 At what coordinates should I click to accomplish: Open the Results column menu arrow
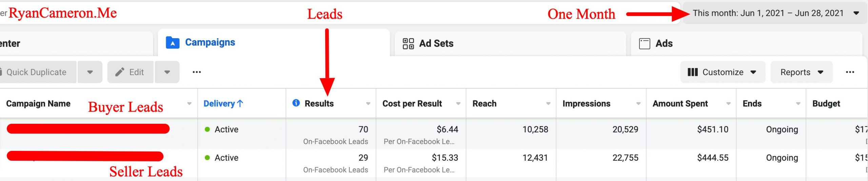click(x=368, y=104)
